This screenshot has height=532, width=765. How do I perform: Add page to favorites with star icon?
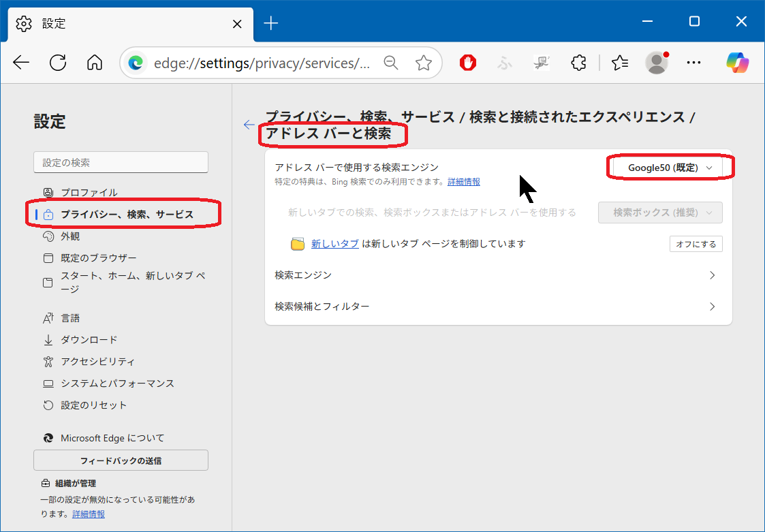pyautogui.click(x=424, y=63)
